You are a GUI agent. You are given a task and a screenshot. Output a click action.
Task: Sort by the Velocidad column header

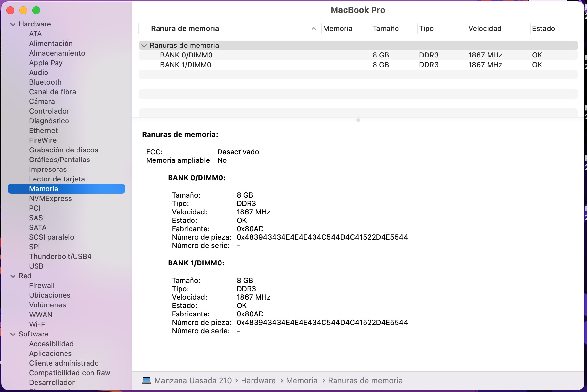[x=485, y=29]
